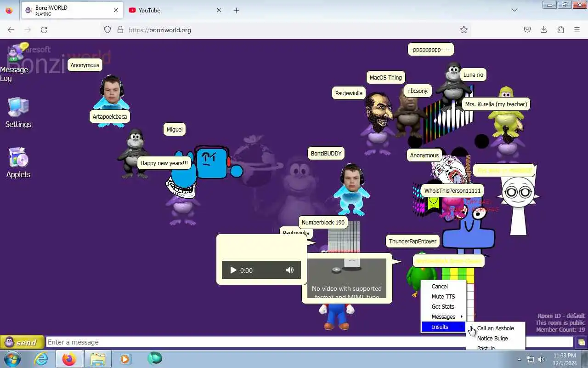Click the Firefox taskbar icon
Viewport: 588px width, 368px height.
[69, 359]
